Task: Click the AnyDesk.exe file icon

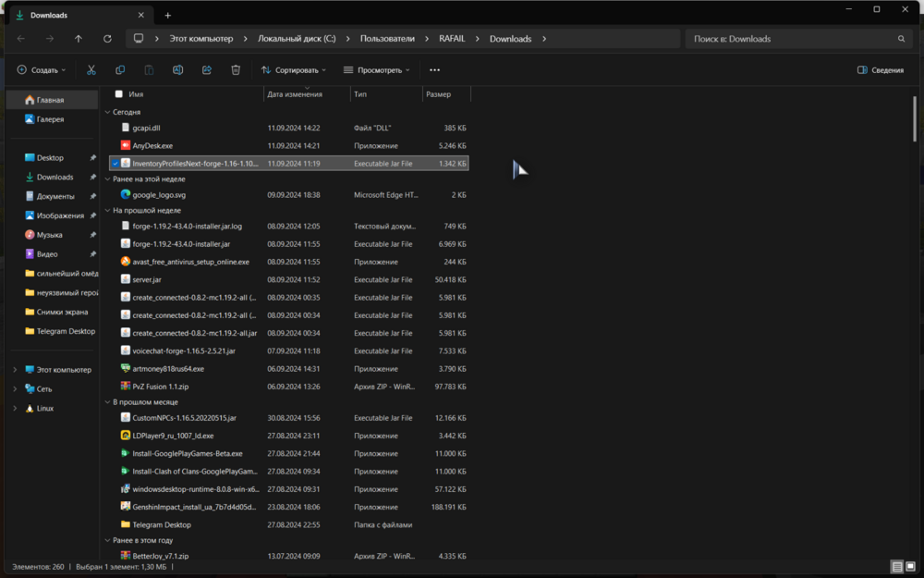Action: click(x=126, y=145)
